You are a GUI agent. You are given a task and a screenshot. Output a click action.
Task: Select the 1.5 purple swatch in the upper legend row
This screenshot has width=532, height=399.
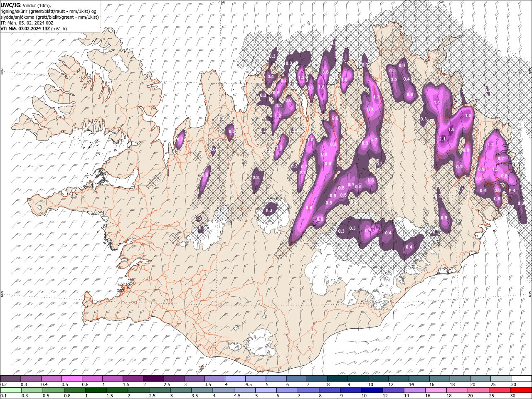(133, 379)
